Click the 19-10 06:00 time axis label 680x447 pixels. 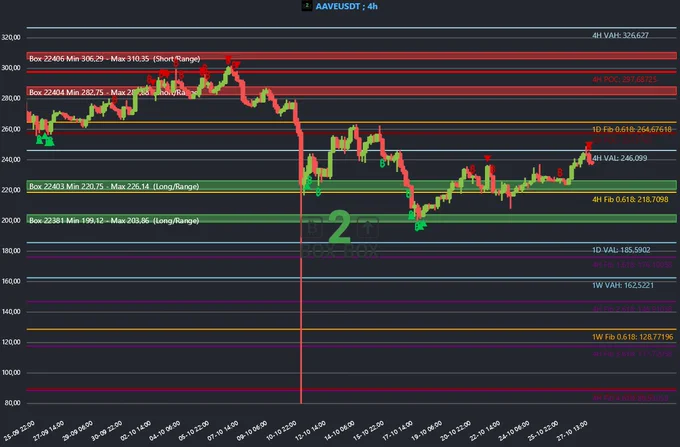425,431
